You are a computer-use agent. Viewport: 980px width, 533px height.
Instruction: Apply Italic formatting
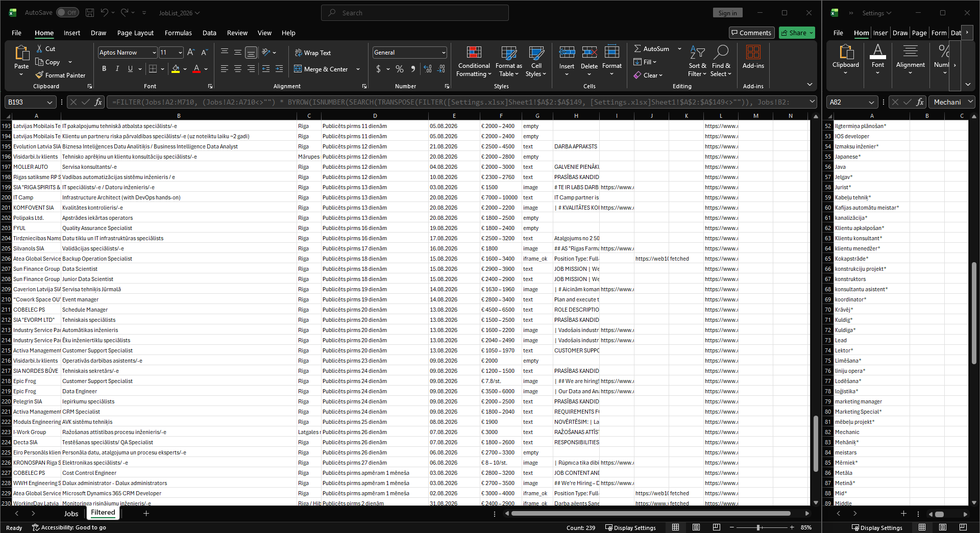pyautogui.click(x=117, y=69)
